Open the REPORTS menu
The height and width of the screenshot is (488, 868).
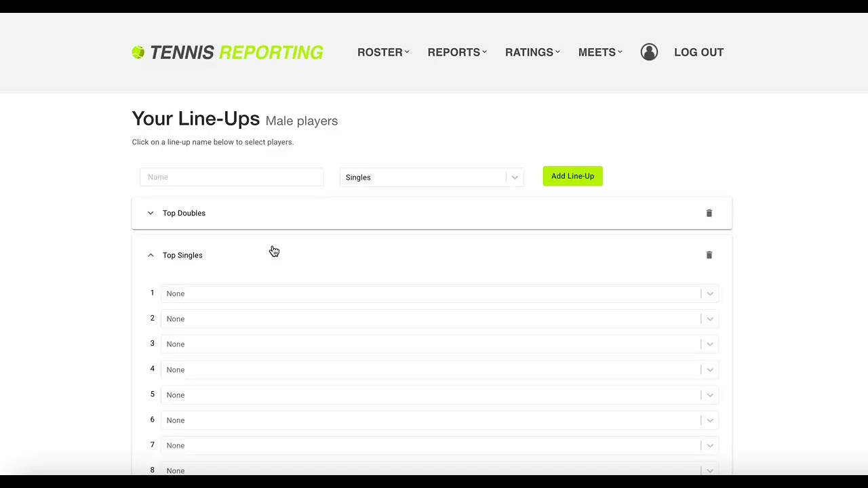457,52
